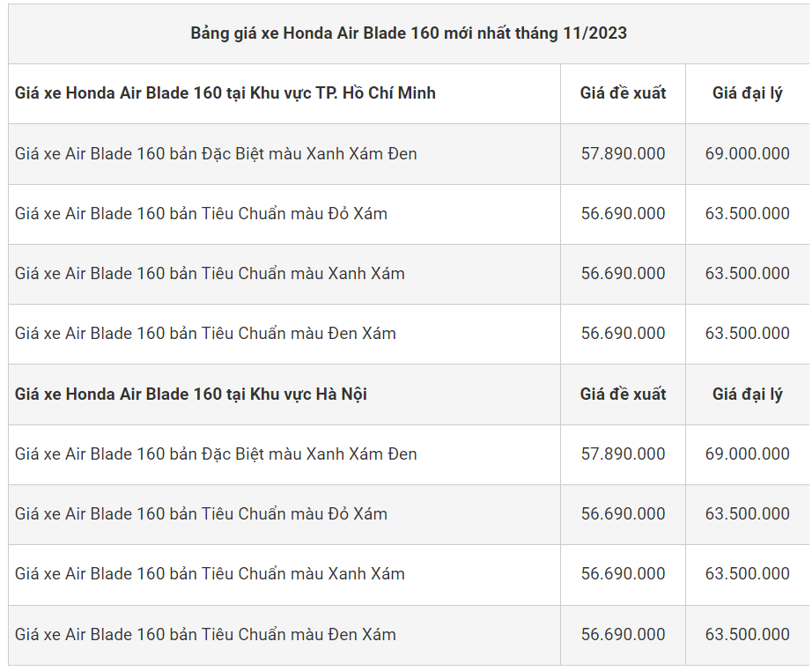Select Tiêu Chuẩn Đen Xám row under Hồ Chí Minh

coord(205,334)
